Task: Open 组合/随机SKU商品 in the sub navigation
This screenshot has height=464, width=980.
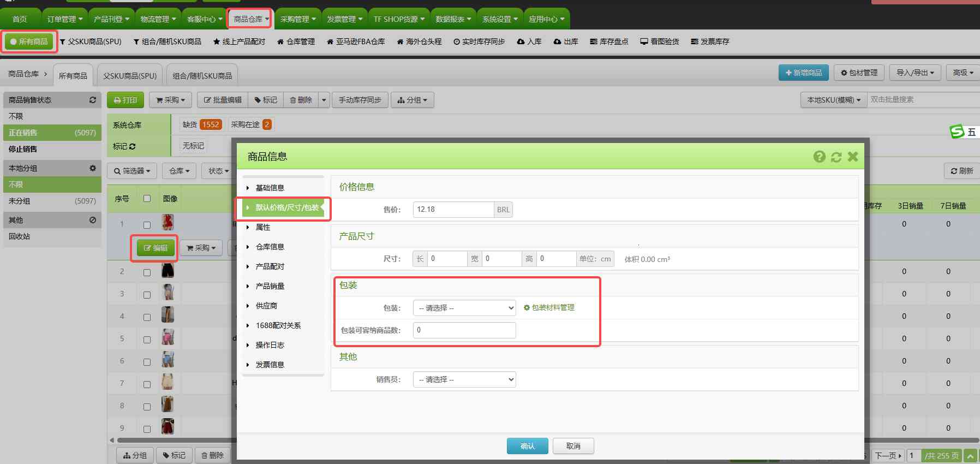Action: (168, 41)
